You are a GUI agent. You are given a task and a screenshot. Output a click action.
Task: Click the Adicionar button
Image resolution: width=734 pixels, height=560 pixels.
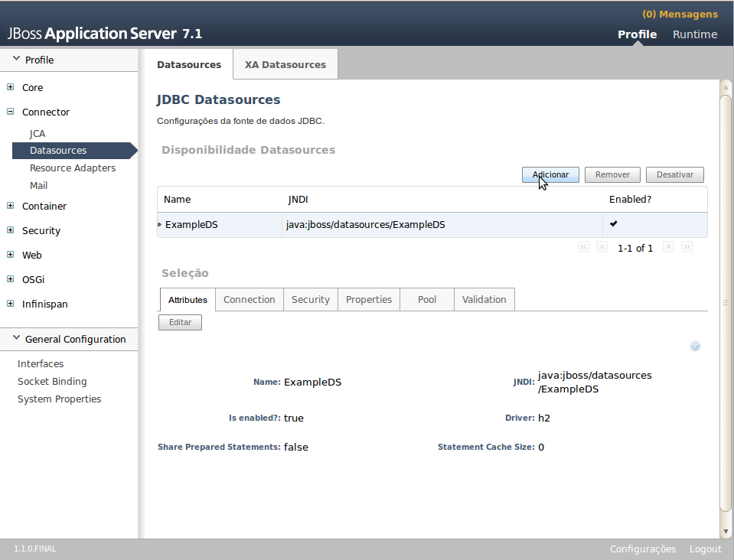point(550,174)
